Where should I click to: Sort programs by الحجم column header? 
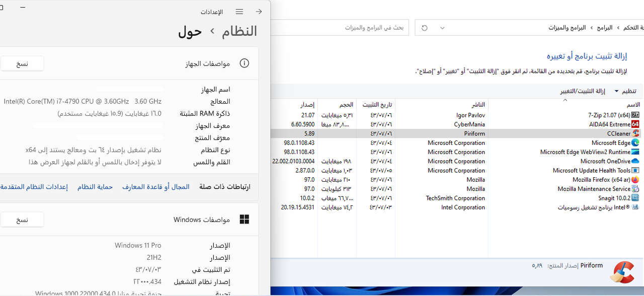click(346, 105)
